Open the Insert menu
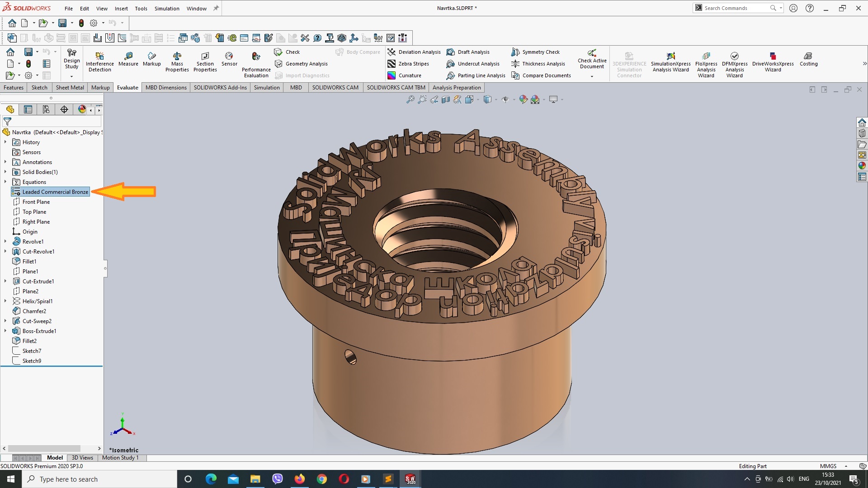This screenshot has width=868, height=488. coord(121,9)
